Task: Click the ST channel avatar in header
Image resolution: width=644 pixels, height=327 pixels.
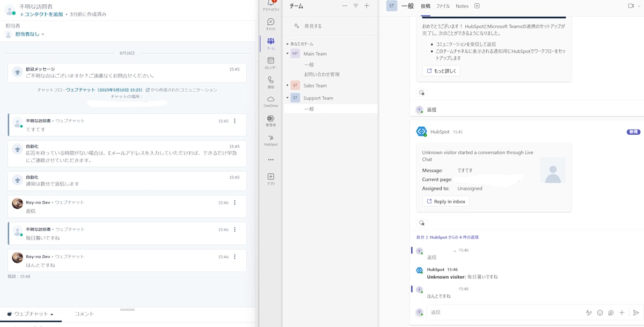Action: 392,6
